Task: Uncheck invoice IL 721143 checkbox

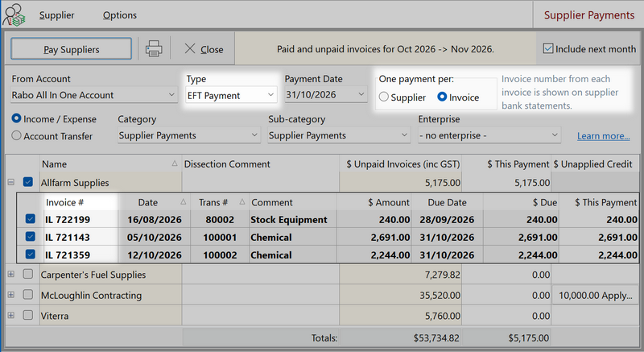Action: (x=30, y=236)
